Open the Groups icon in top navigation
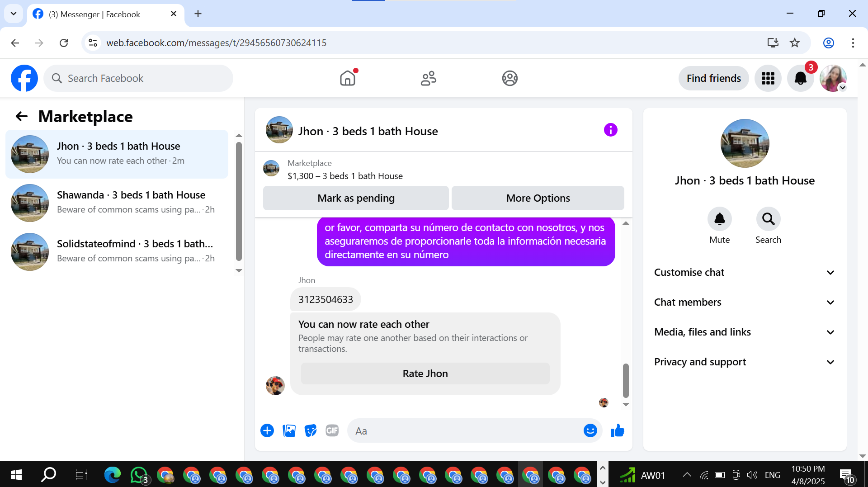This screenshot has height=487, width=868. pos(509,78)
